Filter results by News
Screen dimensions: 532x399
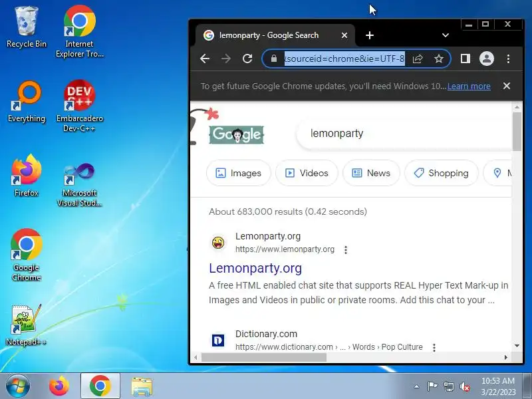(371, 173)
